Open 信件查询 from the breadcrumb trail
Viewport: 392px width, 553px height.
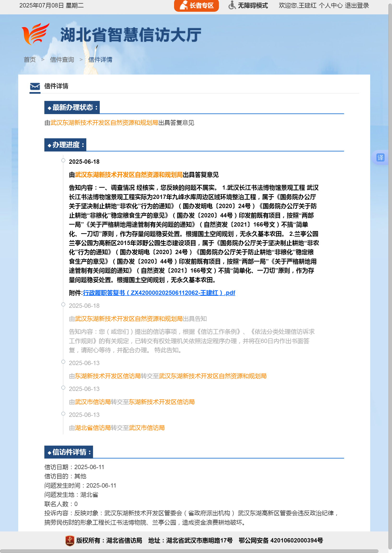point(62,60)
